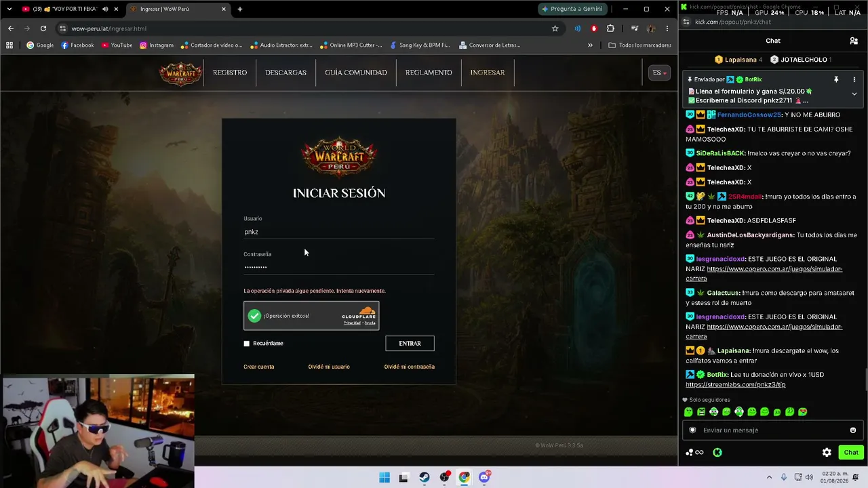Open the Kick chat settings gear
This screenshot has height=488, width=868.
point(827,452)
